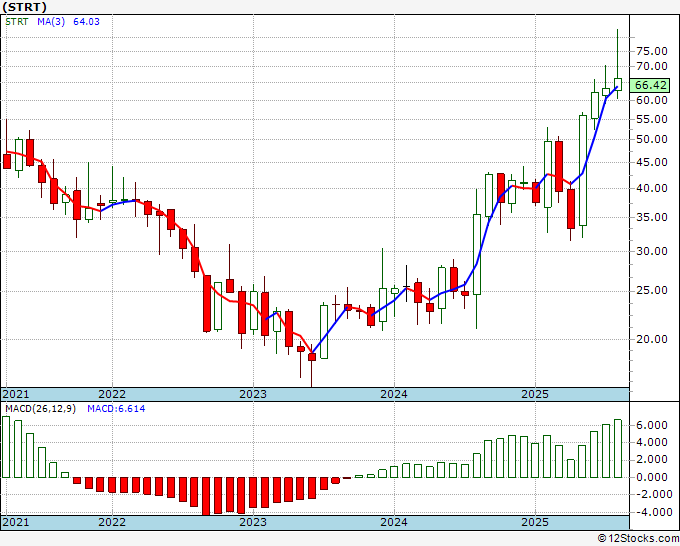Click the 64.03 moving average value
This screenshot has width=680, height=546.
(86, 22)
